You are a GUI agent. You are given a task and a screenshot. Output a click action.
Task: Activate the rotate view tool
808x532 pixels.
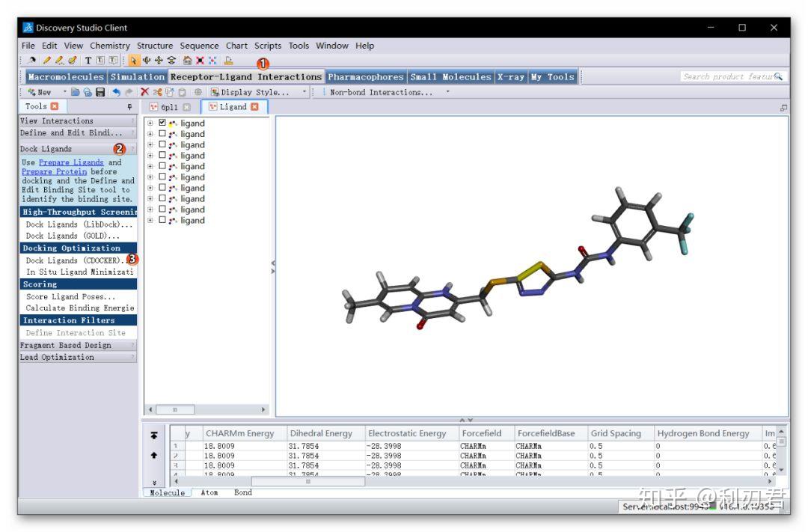147,60
